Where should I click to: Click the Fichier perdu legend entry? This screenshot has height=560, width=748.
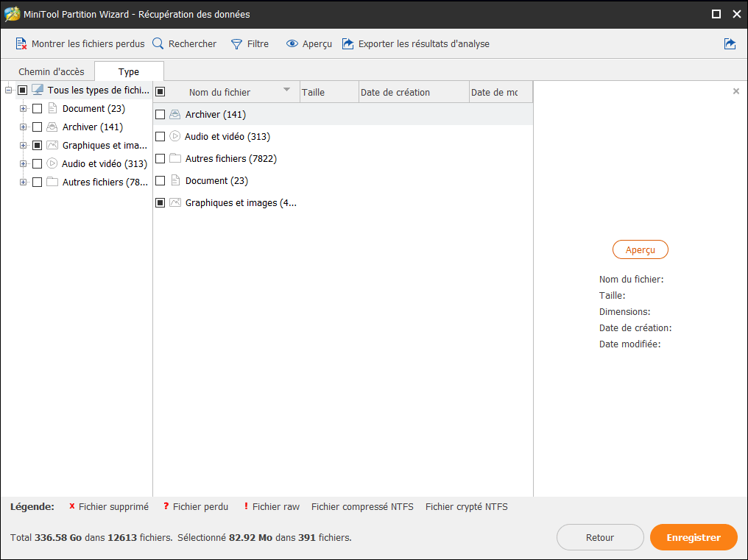(x=196, y=506)
